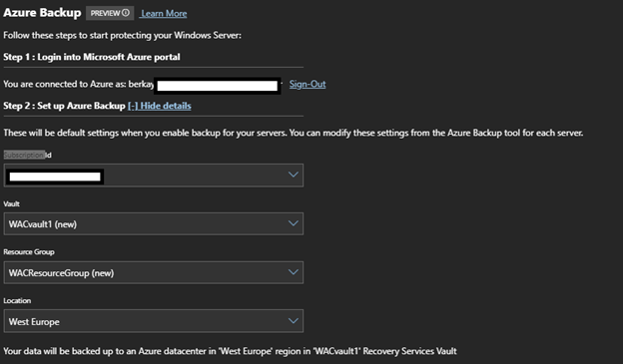Open the West Europe location selector
The height and width of the screenshot is (364, 623).
(154, 321)
